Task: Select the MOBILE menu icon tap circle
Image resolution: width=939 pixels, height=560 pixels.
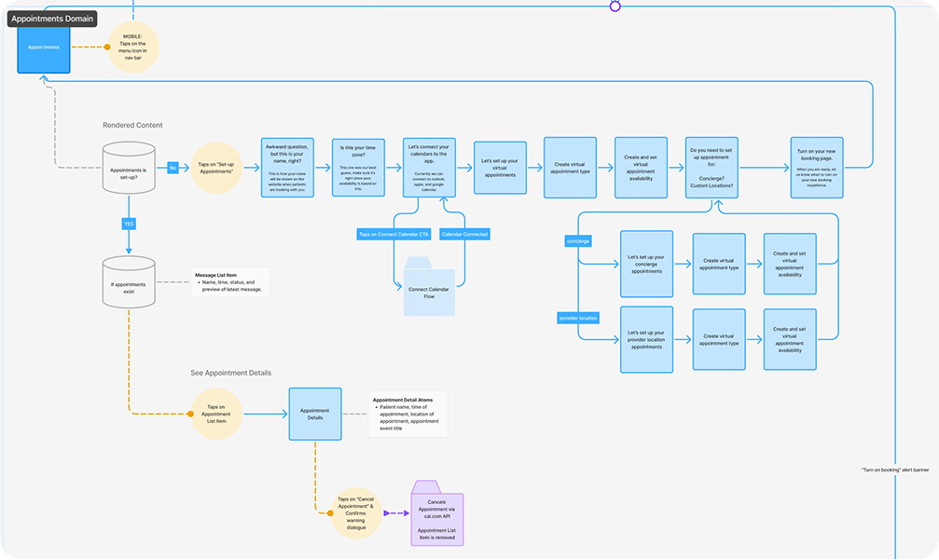Action: pyautogui.click(x=133, y=47)
